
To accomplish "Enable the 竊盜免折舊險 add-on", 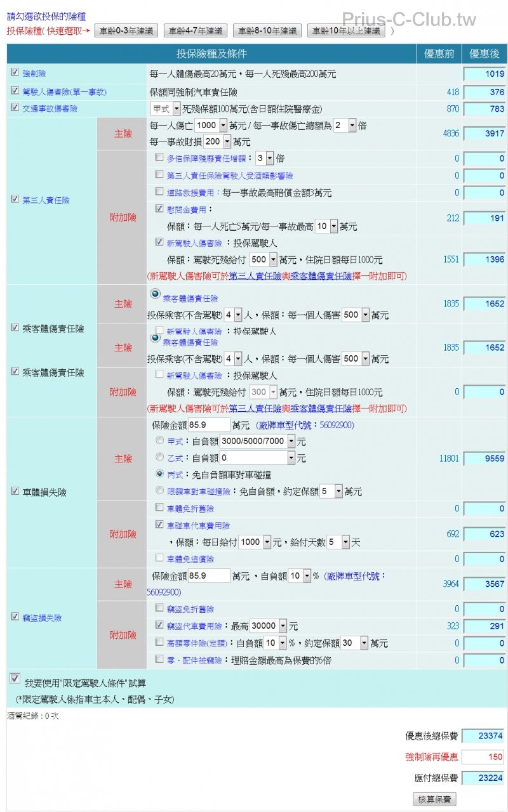I will (x=159, y=608).
